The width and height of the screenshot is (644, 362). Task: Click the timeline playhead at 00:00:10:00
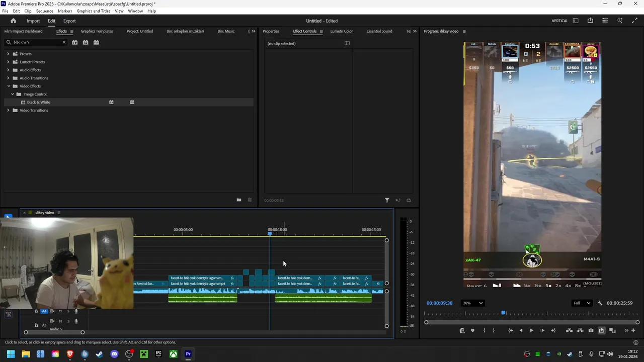point(270,233)
